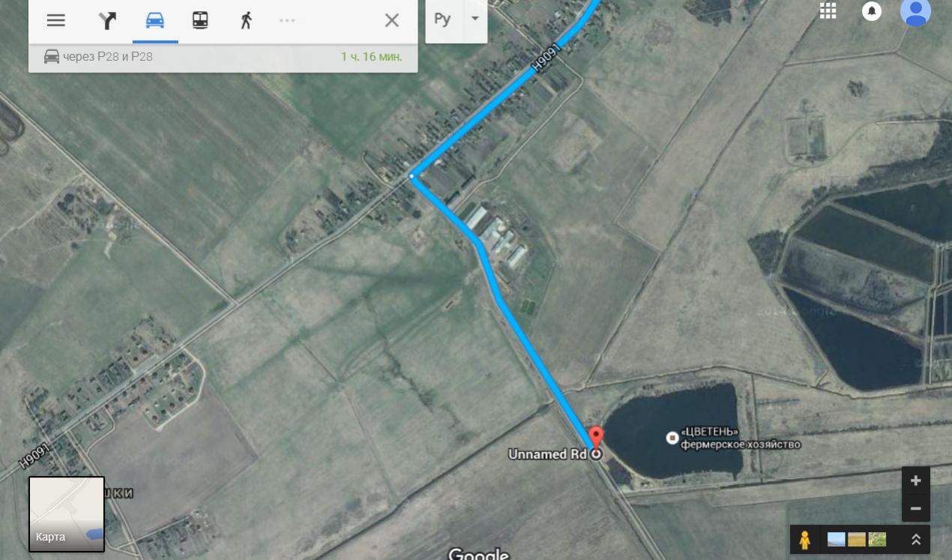
Task: Pick up the Street View pegman
Action: click(x=805, y=540)
